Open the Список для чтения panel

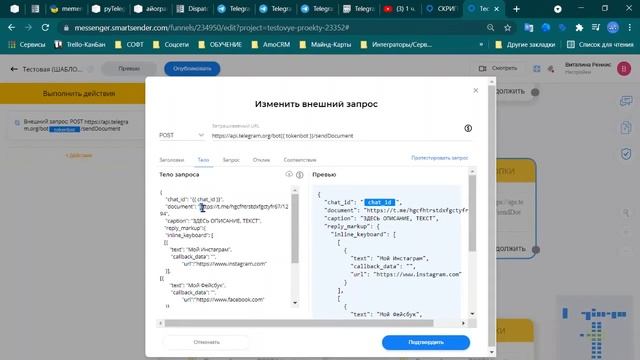point(600,44)
